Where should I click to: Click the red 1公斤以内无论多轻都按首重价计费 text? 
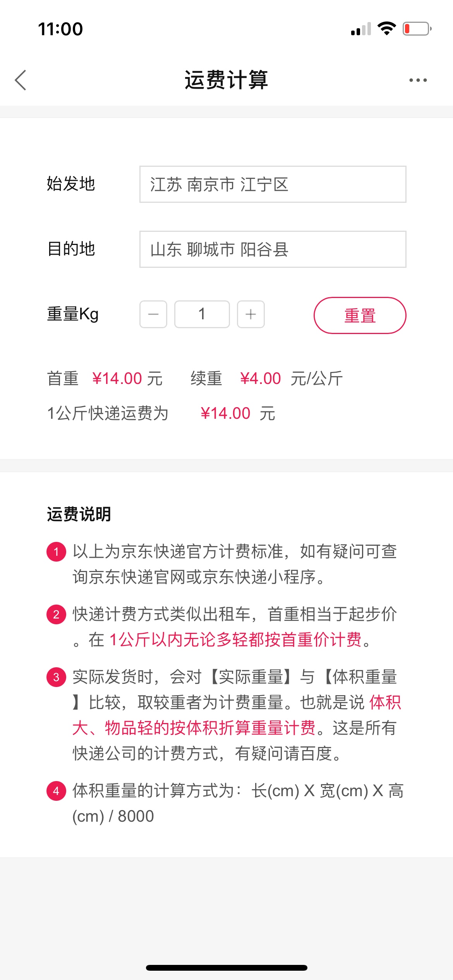click(x=235, y=640)
